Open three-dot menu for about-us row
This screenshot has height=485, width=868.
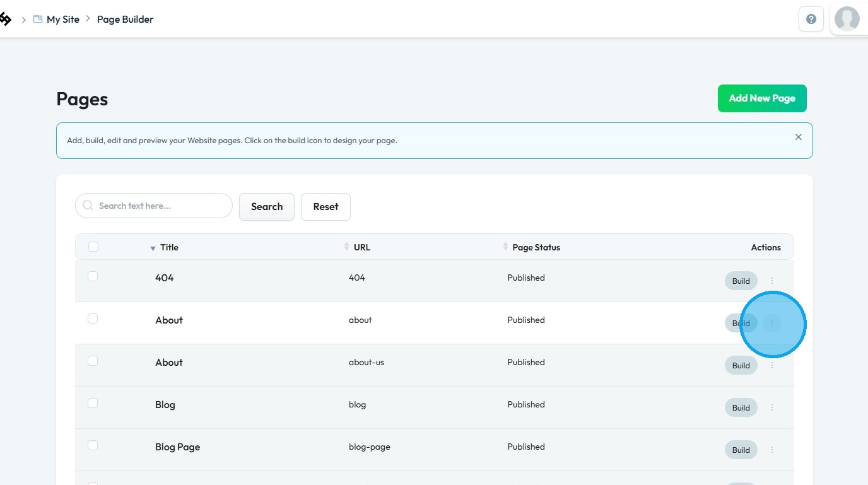pos(772,365)
